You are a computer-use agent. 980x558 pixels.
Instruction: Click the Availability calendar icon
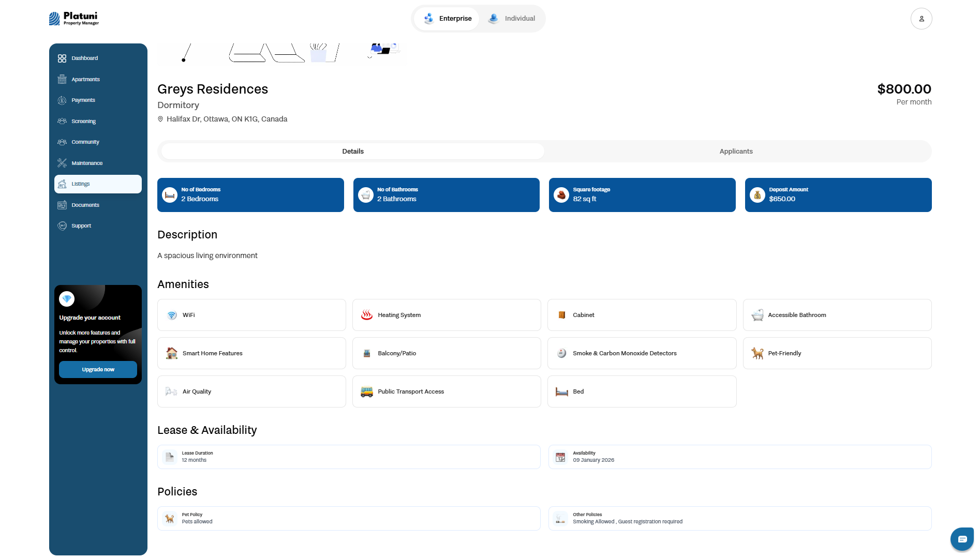[x=561, y=457]
